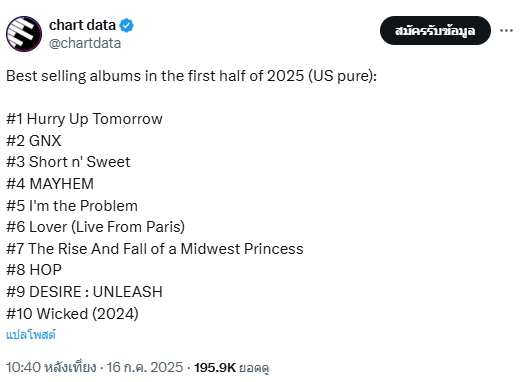Click the #4 MAYHEM entry
Image resolution: width=527 pixels, height=382 pixels.
(x=50, y=184)
